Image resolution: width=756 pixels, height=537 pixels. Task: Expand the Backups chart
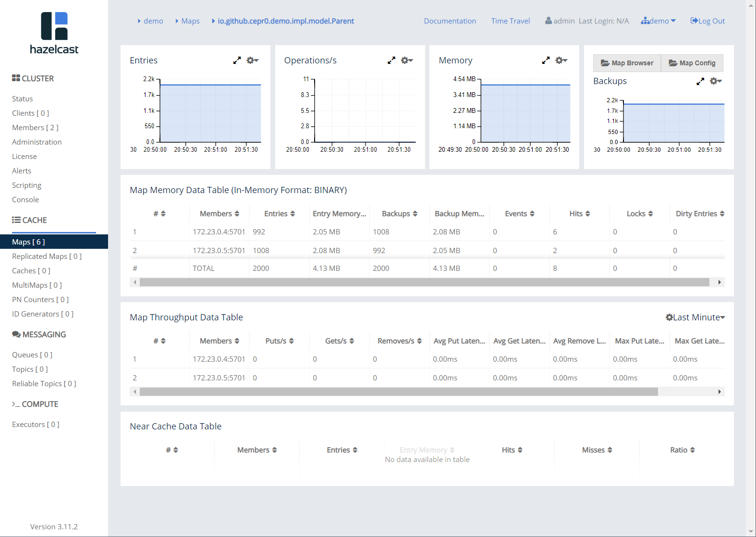tap(700, 81)
